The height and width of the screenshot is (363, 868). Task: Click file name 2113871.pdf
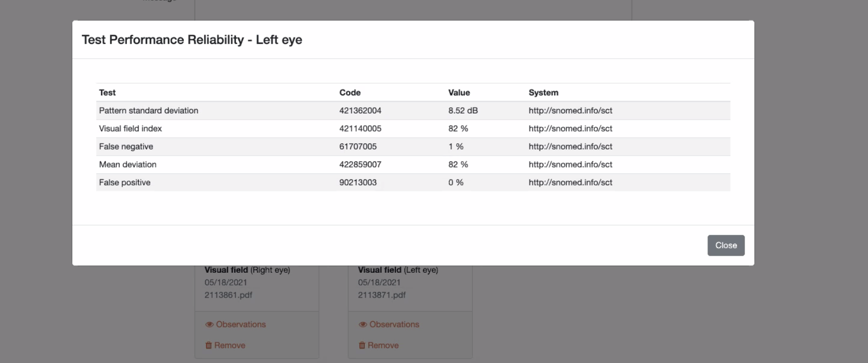tap(381, 295)
